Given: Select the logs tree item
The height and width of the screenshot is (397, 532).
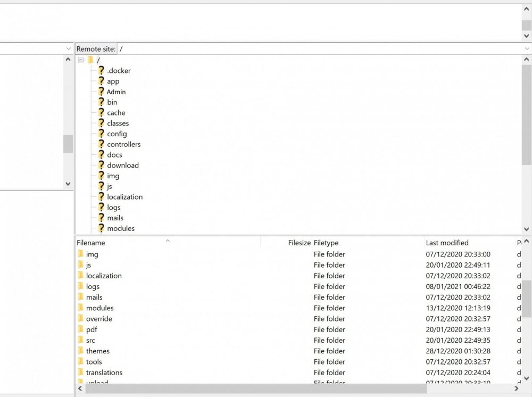Looking at the screenshot, I should 114,208.
